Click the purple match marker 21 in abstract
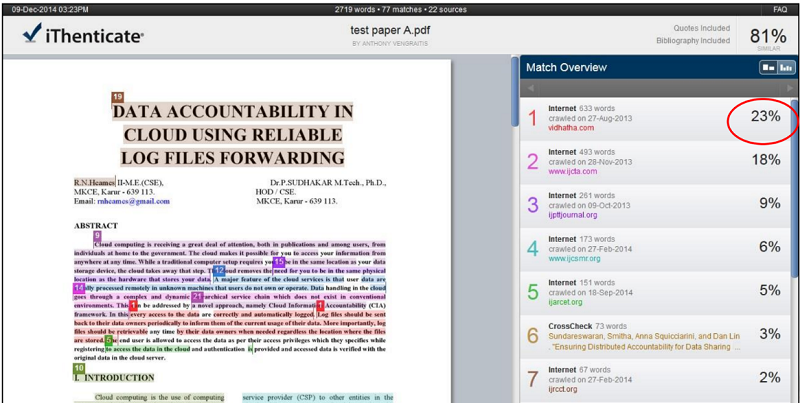 (x=197, y=297)
